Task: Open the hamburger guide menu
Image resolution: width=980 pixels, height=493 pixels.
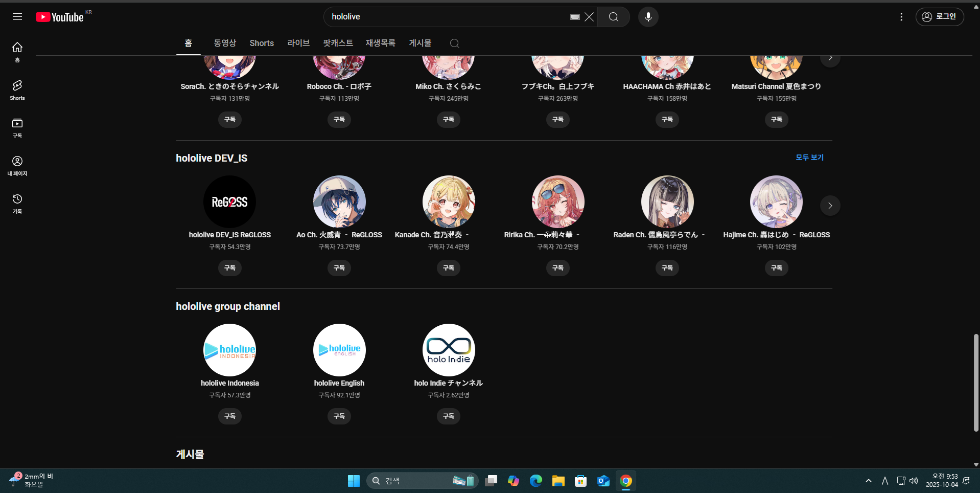Action: tap(17, 17)
